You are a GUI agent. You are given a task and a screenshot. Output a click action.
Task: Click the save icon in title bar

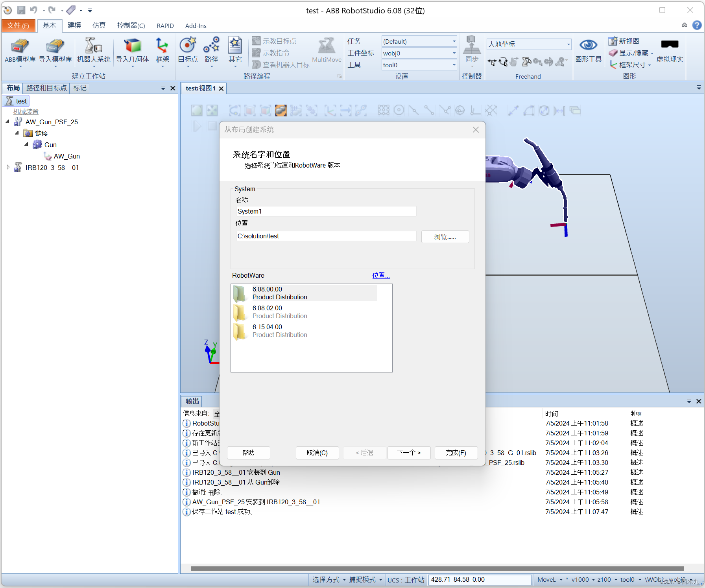click(x=21, y=10)
